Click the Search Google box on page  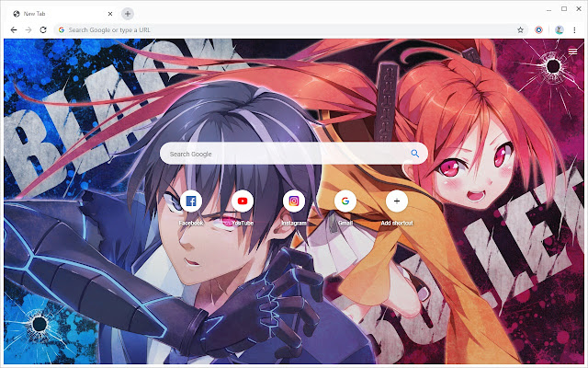(294, 154)
